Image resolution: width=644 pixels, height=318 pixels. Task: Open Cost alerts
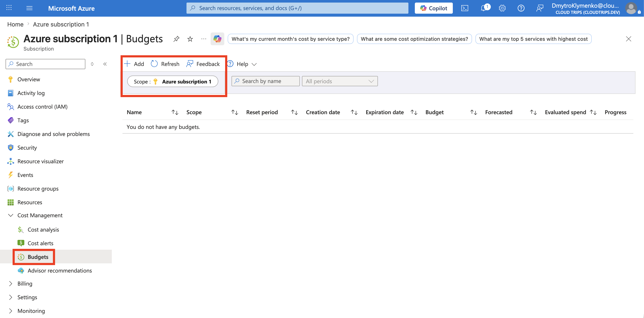(41, 243)
